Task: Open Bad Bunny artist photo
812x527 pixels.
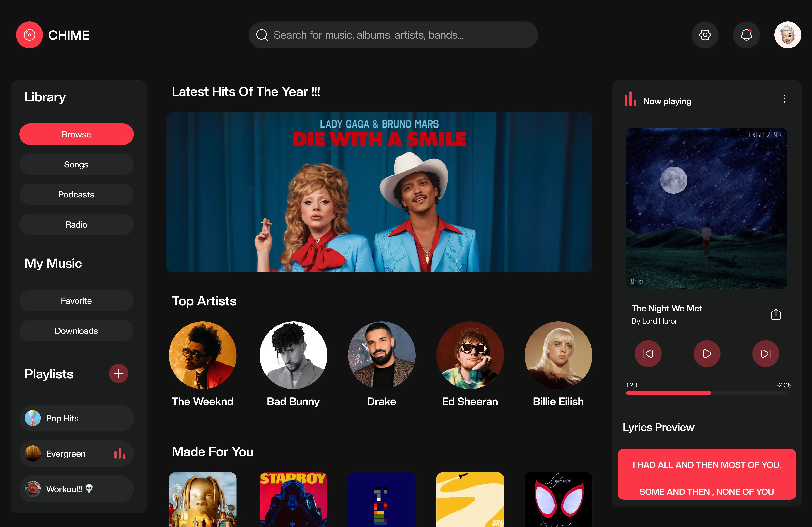Action: coord(293,355)
